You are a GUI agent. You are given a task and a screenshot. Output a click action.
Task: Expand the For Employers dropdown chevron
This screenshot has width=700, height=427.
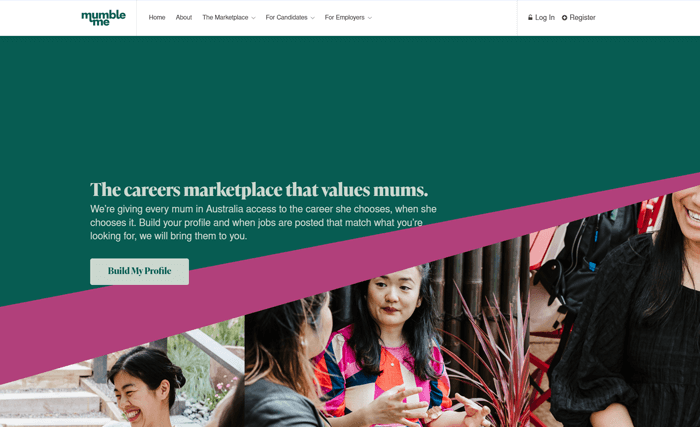[x=370, y=18]
